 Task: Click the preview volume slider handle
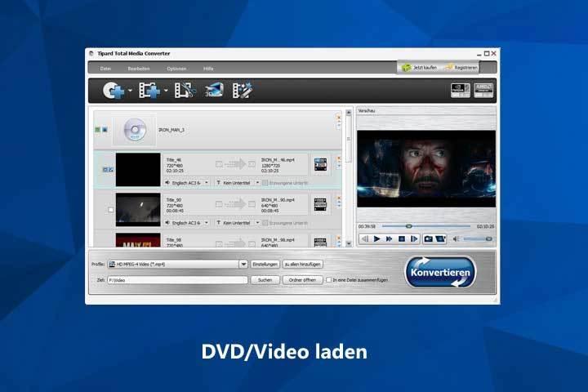point(488,239)
